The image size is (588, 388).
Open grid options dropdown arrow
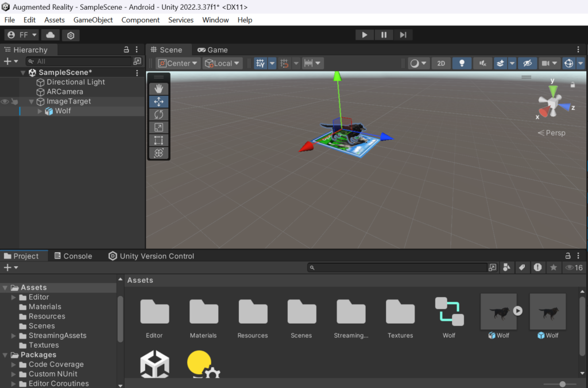[x=272, y=63]
